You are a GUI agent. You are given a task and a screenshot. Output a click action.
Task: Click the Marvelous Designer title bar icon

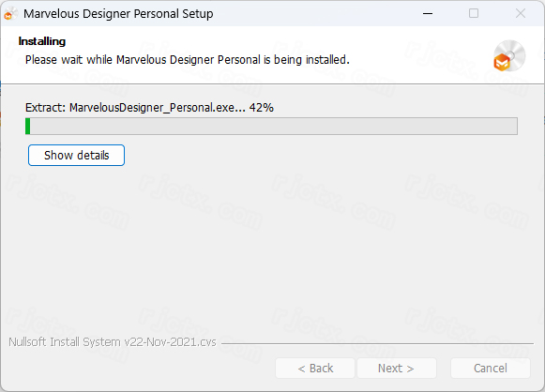point(10,14)
